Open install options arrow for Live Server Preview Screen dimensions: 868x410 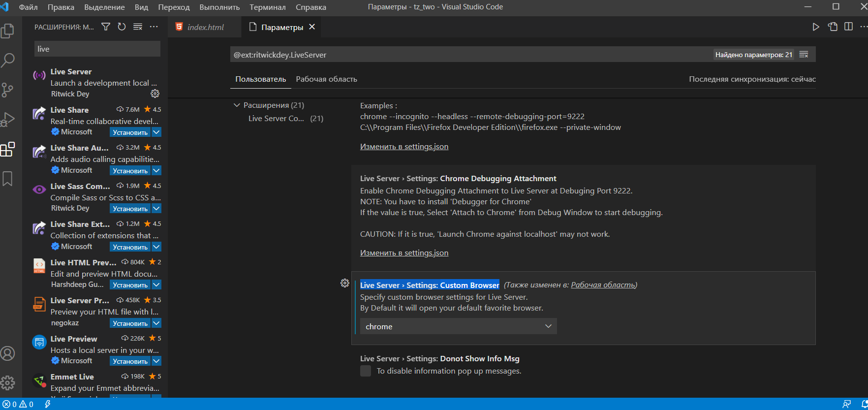156,323
